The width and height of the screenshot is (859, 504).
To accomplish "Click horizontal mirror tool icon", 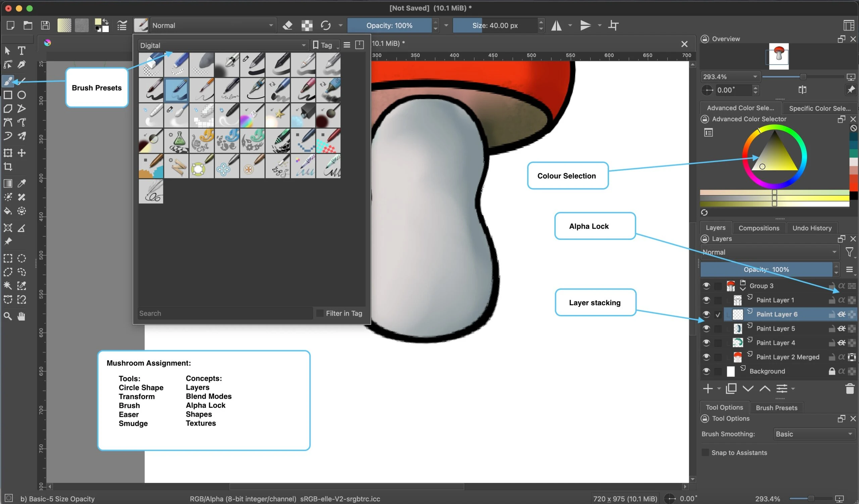I will pos(556,25).
